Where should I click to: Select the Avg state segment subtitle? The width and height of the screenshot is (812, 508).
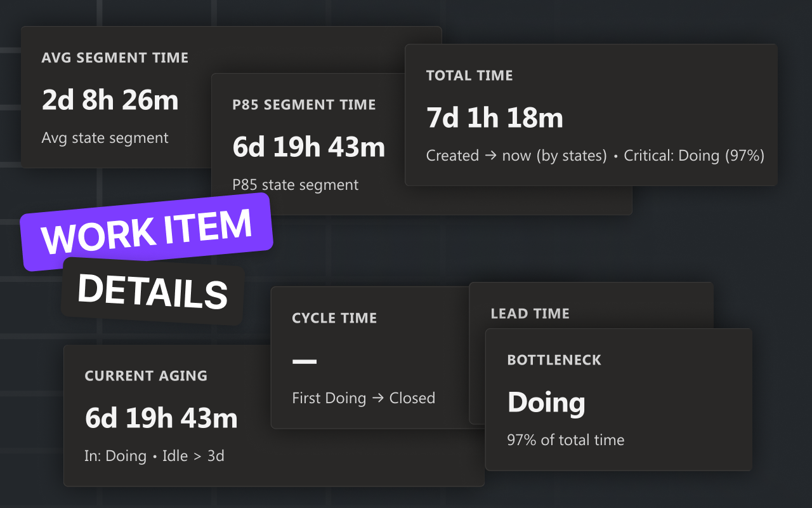tap(105, 138)
